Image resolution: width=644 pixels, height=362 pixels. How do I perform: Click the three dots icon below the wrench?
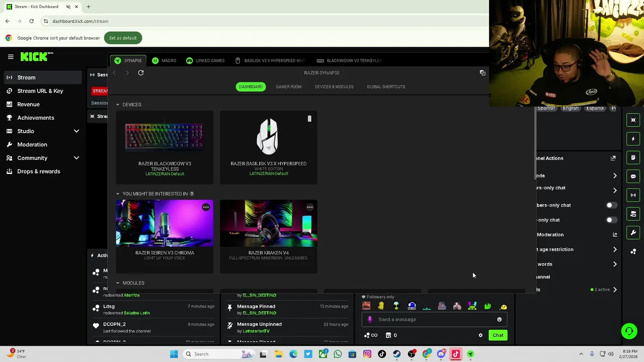pos(633,251)
